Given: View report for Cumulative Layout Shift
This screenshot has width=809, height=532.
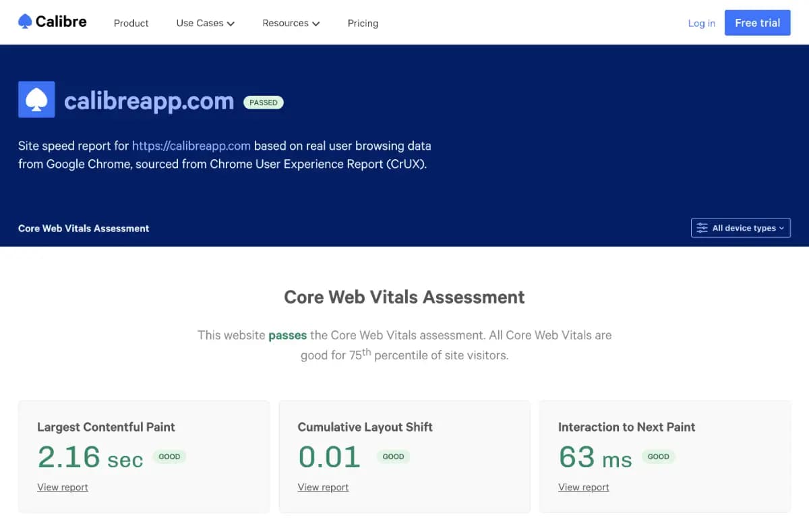Looking at the screenshot, I should (x=323, y=487).
